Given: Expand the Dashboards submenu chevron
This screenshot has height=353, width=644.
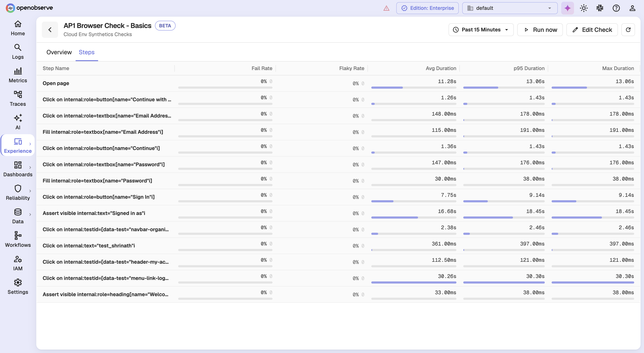Looking at the screenshot, I should pyautogui.click(x=30, y=168).
